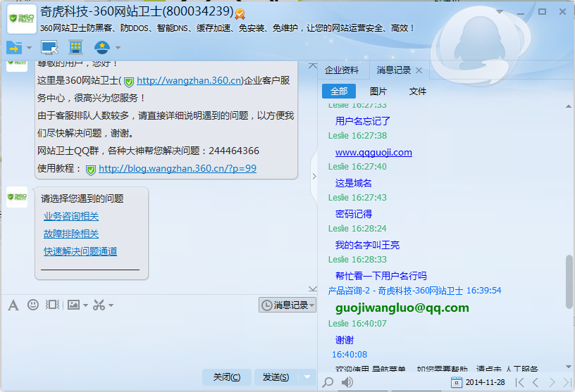Collapse the side panel arrow

coord(314,176)
